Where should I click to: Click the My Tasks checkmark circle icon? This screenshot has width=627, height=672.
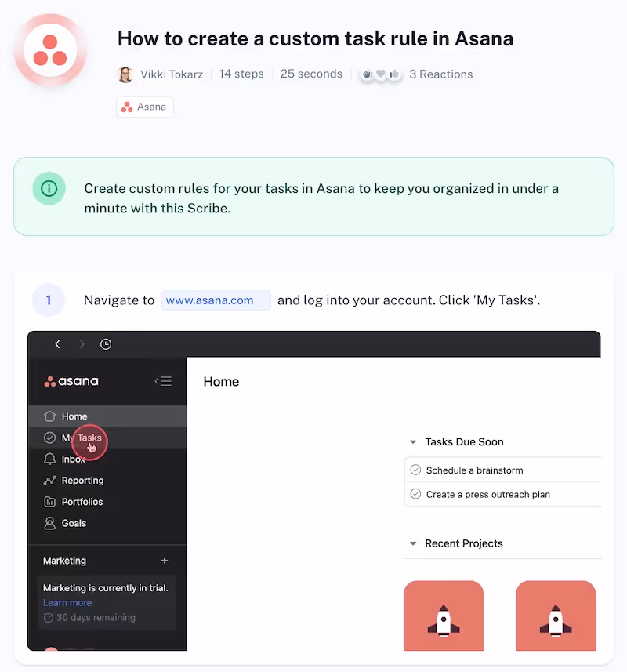(49, 438)
